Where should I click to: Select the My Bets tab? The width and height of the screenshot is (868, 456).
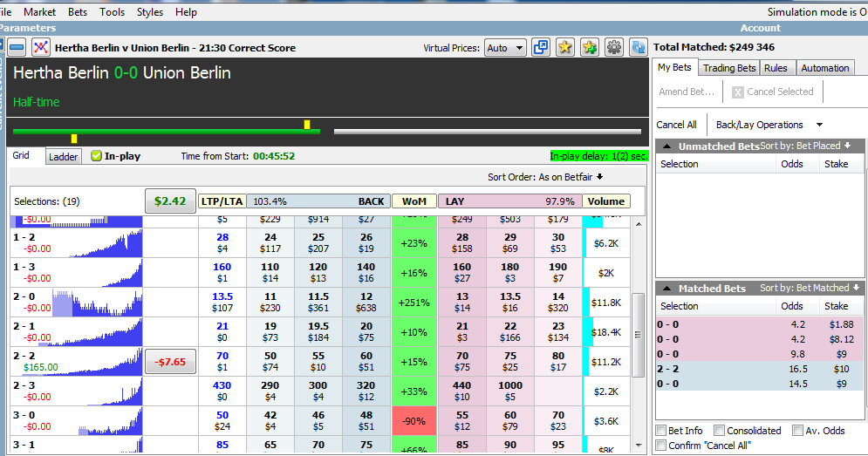click(674, 67)
